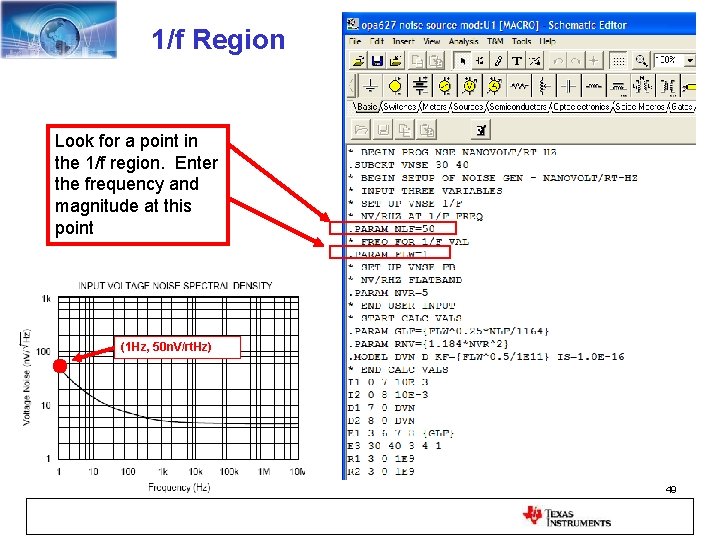Click the D1 7 0 DVN line
This screenshot has height=540, width=720.
(x=382, y=407)
